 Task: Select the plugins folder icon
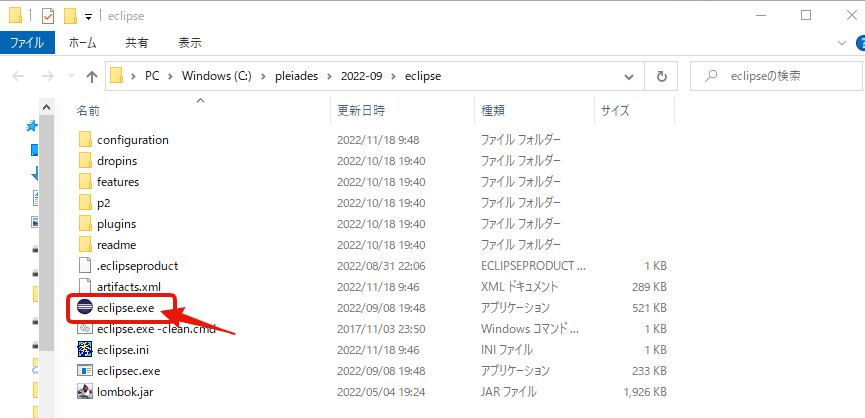point(84,223)
